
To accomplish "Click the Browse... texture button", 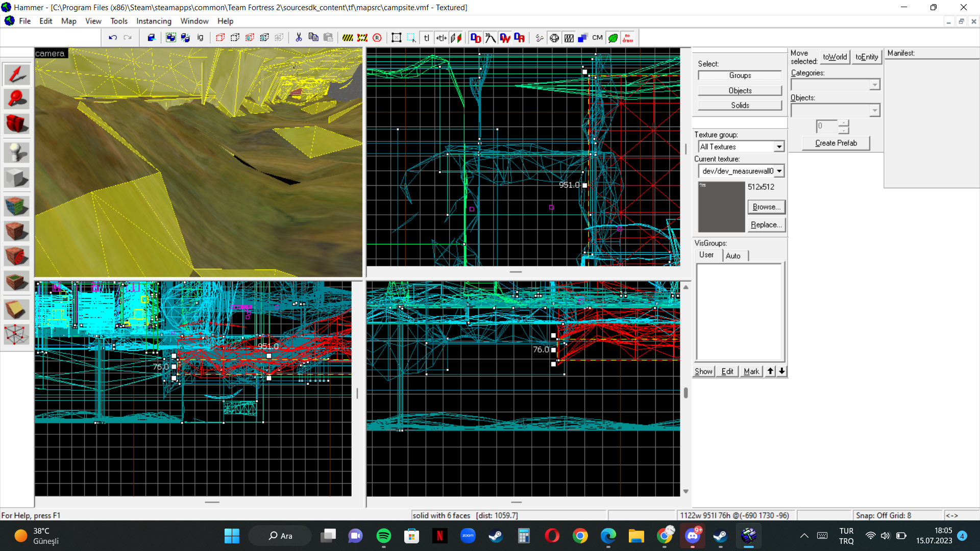I will pyautogui.click(x=767, y=207).
